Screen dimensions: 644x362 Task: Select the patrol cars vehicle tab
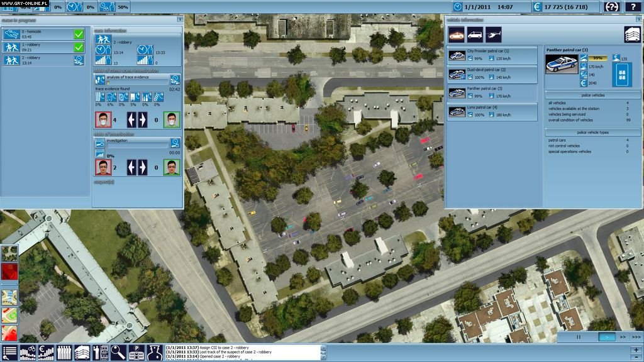click(x=457, y=34)
